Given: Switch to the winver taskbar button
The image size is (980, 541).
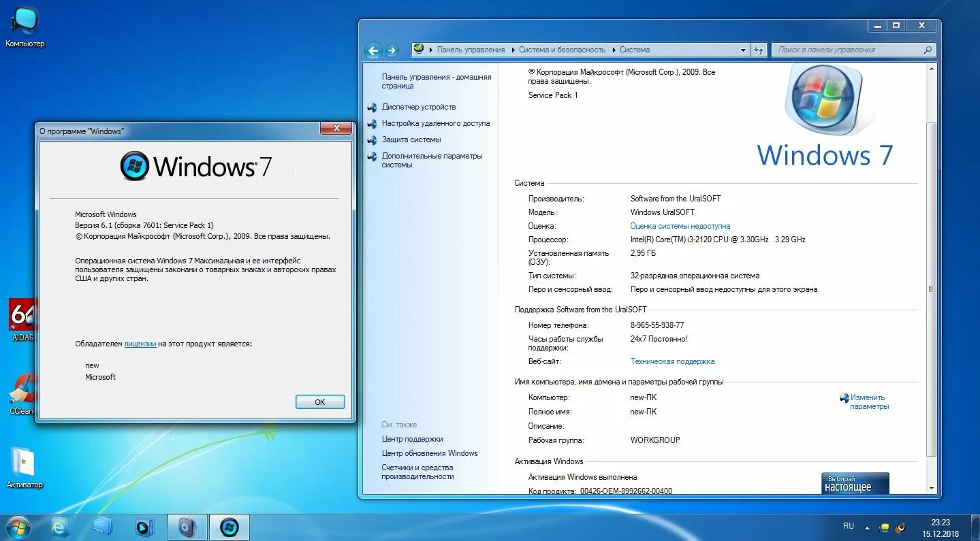Looking at the screenshot, I should (230, 527).
